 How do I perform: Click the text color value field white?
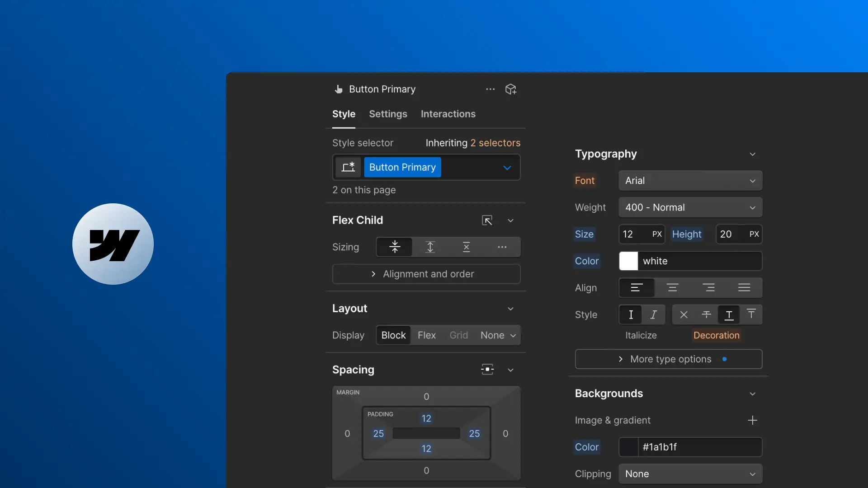tap(700, 261)
